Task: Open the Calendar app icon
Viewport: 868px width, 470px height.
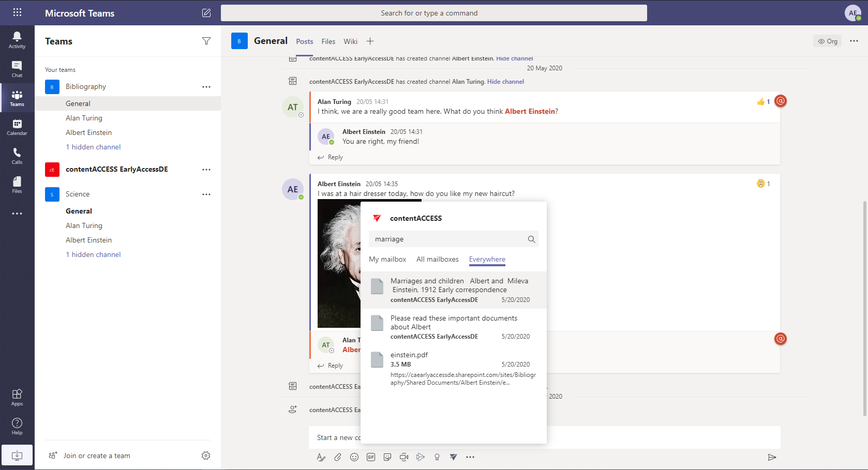Action: click(x=17, y=127)
